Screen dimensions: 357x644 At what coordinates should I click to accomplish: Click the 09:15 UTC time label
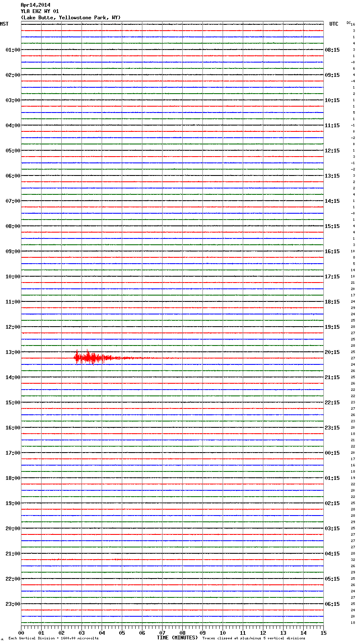(332, 75)
